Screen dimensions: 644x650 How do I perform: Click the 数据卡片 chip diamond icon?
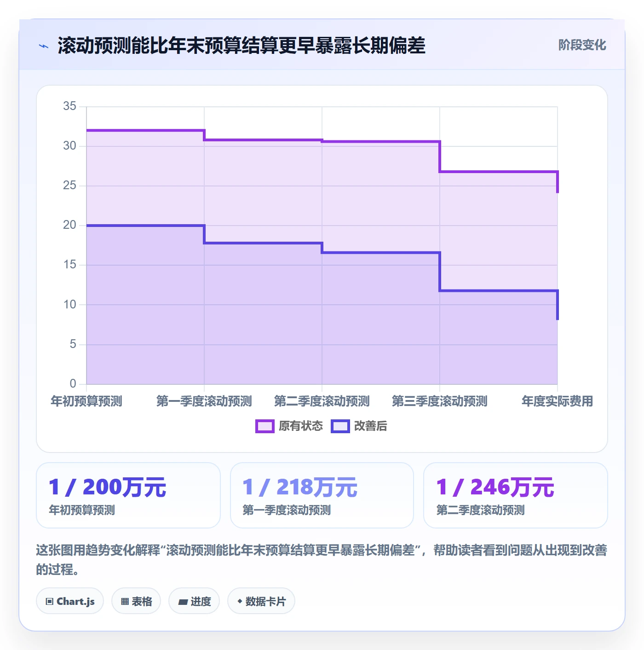click(x=240, y=601)
